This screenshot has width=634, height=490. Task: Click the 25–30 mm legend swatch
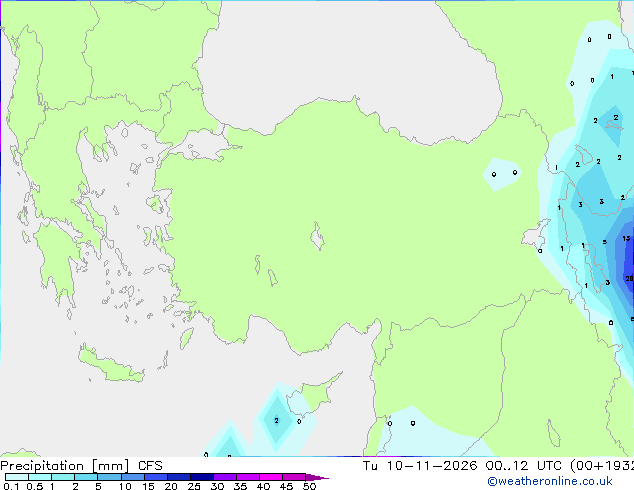coord(202,477)
